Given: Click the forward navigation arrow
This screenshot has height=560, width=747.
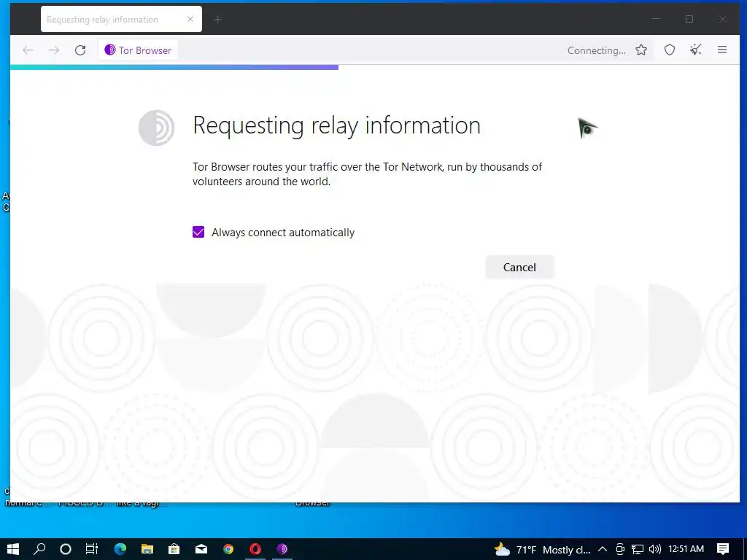Looking at the screenshot, I should (54, 50).
